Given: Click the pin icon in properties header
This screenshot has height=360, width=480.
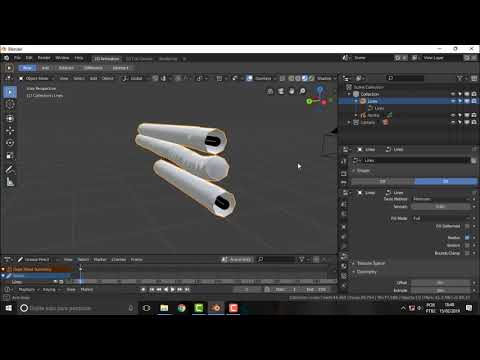Looking at the screenshot, I should [474, 149].
